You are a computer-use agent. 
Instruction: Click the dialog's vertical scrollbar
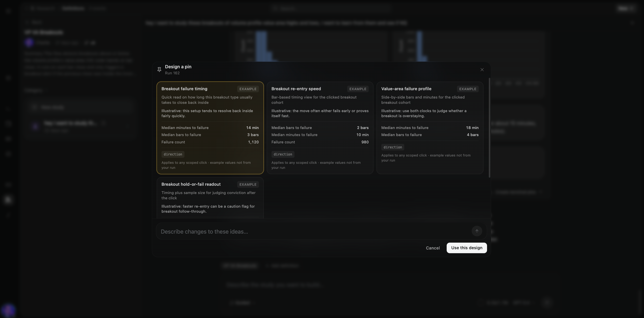click(489, 128)
